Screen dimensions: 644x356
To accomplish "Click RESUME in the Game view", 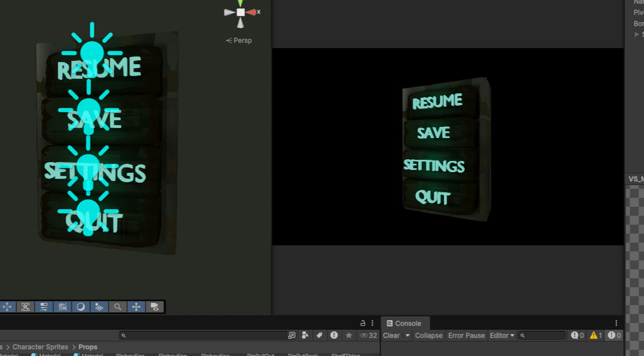I will [x=438, y=101].
